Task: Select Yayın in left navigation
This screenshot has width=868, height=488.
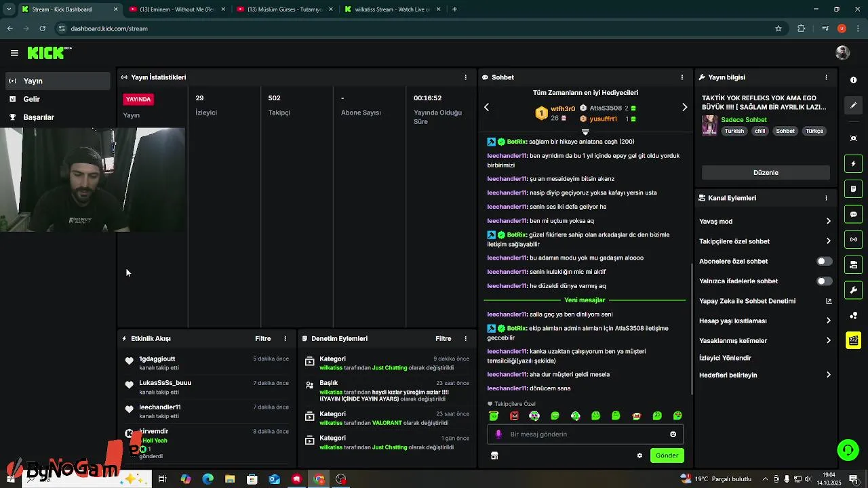Action: (57, 81)
